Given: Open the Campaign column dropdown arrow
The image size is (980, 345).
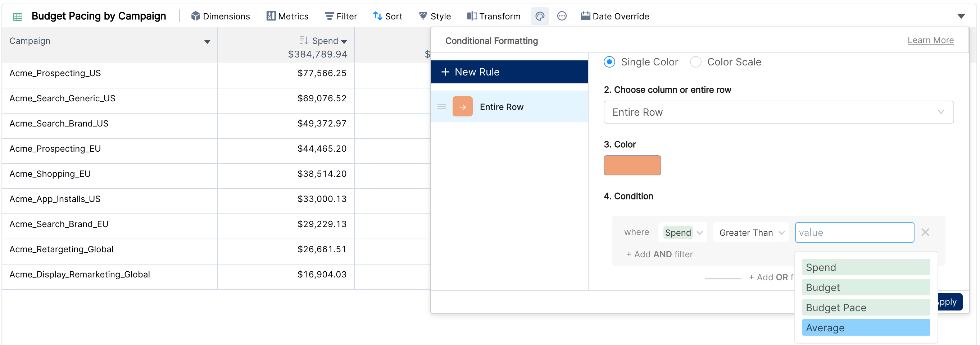Looking at the screenshot, I should pos(207,41).
